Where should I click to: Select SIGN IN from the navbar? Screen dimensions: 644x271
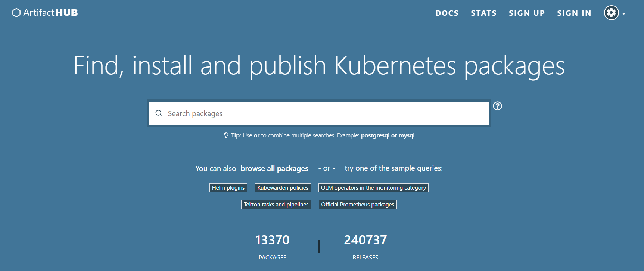pyautogui.click(x=574, y=13)
